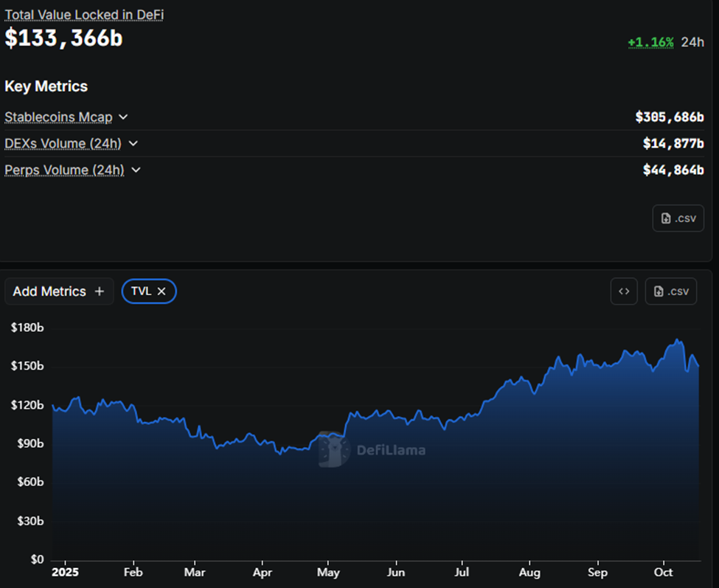Click the Aug label on the chart x-axis
Image resolution: width=719 pixels, height=588 pixels.
click(529, 573)
